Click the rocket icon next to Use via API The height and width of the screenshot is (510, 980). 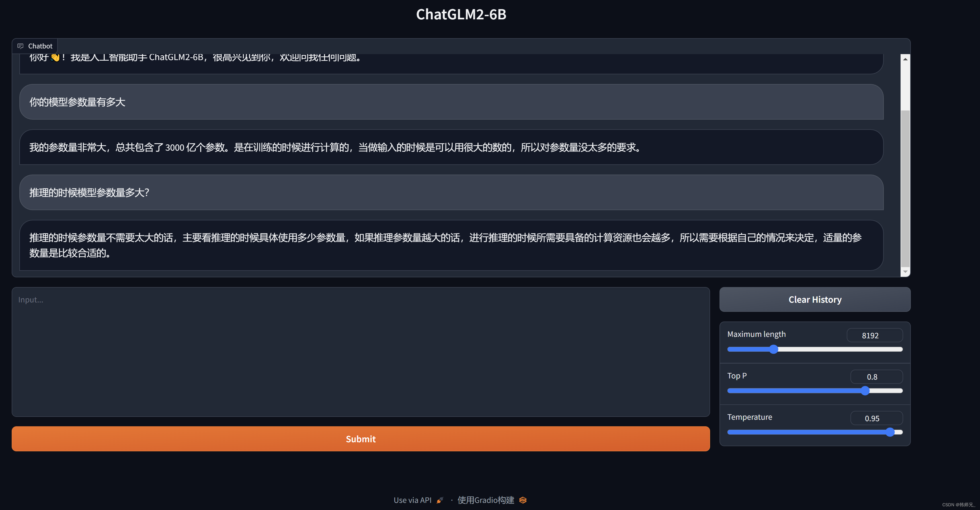(x=440, y=500)
